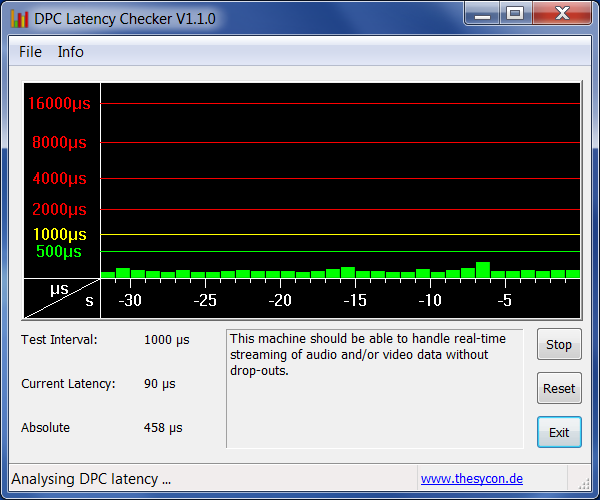Viewport: 600px width, 500px height.
Task: Minimize the DPC Latency Checker window
Action: coord(484,13)
